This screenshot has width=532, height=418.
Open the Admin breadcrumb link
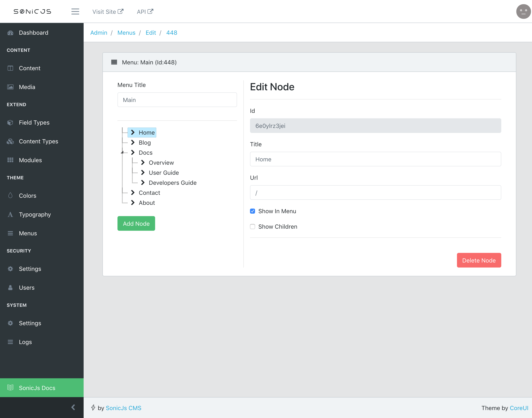(x=99, y=32)
